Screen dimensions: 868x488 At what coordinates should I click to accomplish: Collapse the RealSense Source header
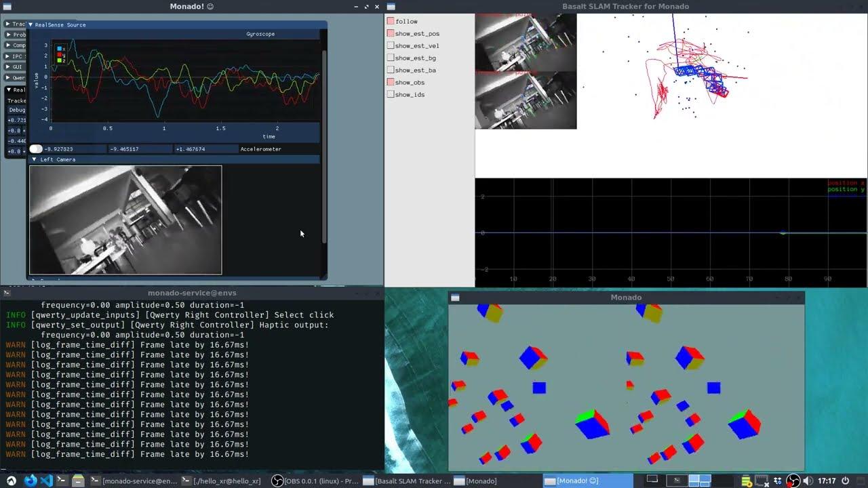tap(31, 24)
